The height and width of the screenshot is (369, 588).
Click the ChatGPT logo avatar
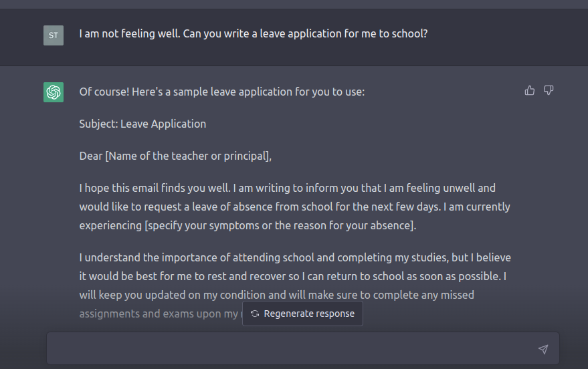click(54, 92)
